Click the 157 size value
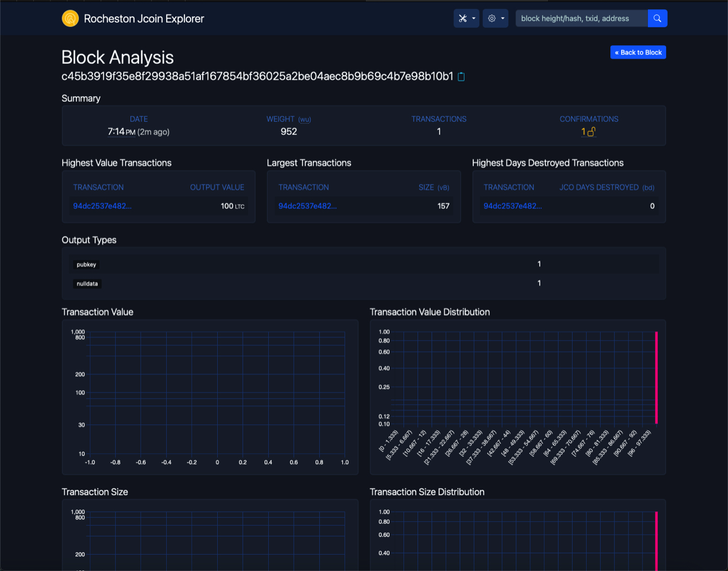 coord(443,206)
